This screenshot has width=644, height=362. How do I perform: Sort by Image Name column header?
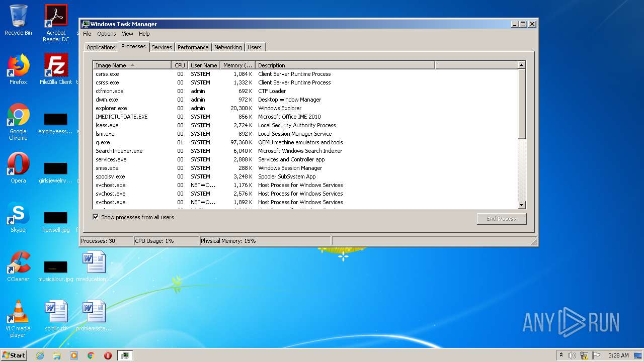(x=132, y=65)
